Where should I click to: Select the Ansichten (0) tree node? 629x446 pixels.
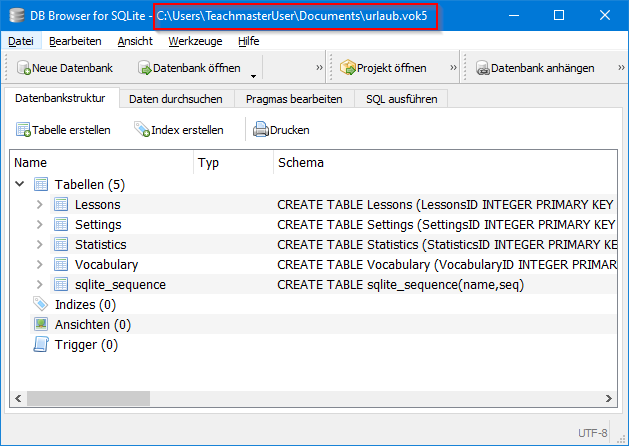pyautogui.click(x=92, y=324)
